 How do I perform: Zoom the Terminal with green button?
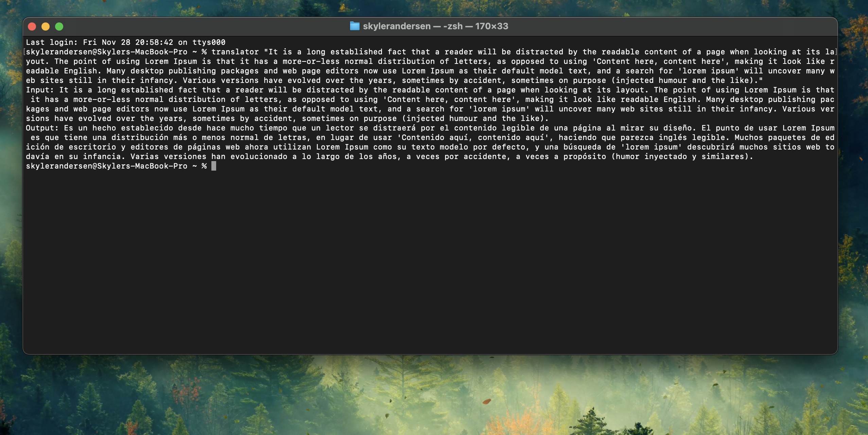(59, 27)
